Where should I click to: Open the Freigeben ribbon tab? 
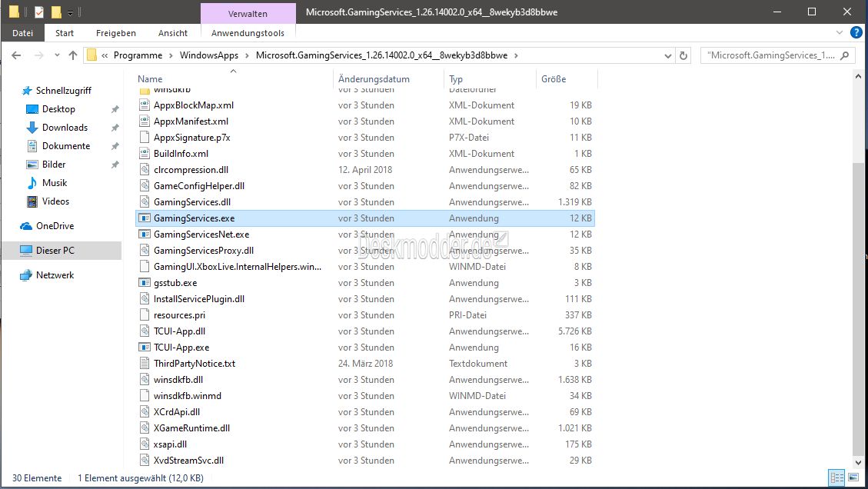tap(115, 33)
